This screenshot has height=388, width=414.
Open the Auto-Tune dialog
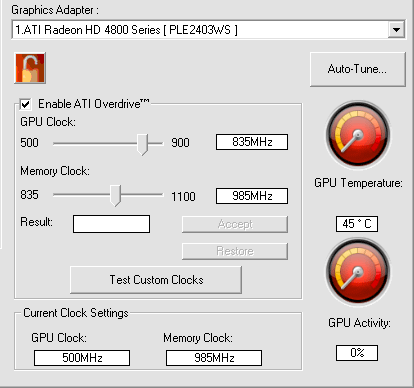358,69
